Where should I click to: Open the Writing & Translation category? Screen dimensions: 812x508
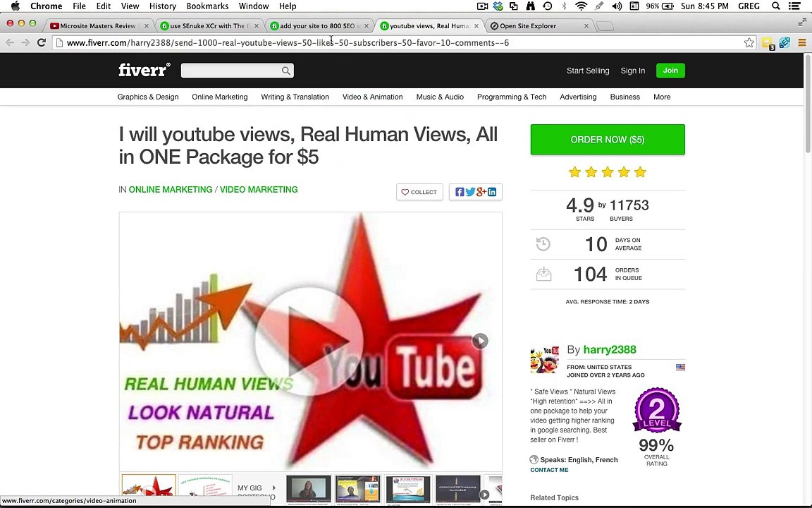295,97
